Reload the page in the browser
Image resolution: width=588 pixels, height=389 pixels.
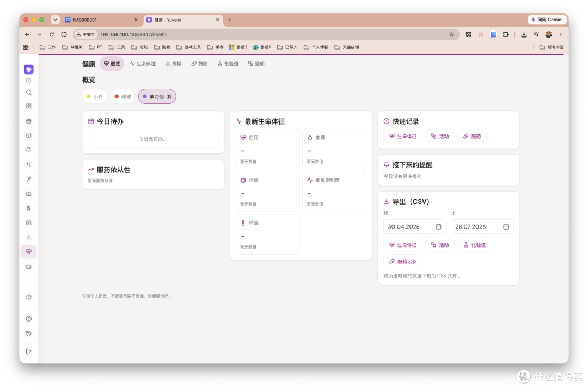(52, 34)
